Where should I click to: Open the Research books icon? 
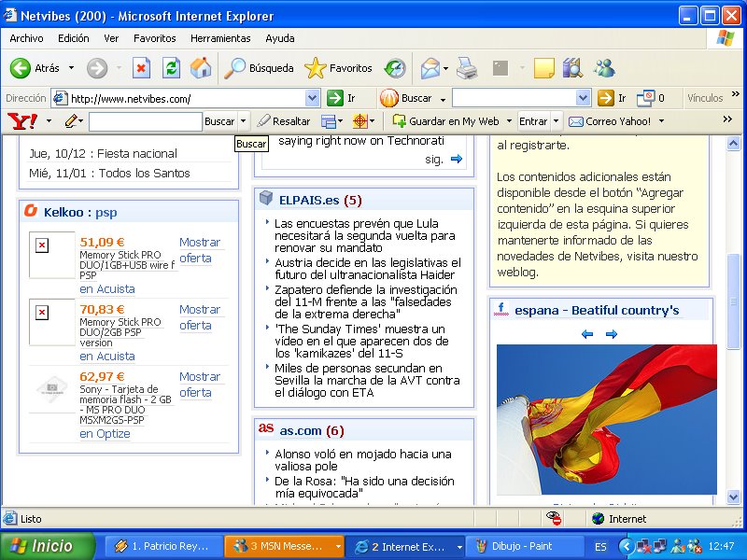(572, 68)
